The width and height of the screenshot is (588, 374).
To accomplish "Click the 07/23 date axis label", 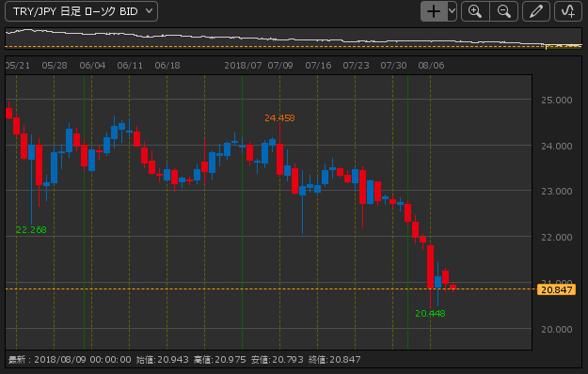I will click(x=356, y=66).
